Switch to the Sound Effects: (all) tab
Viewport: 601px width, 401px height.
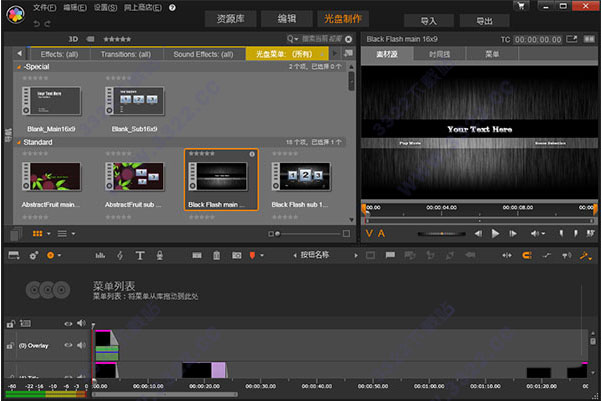click(x=203, y=54)
